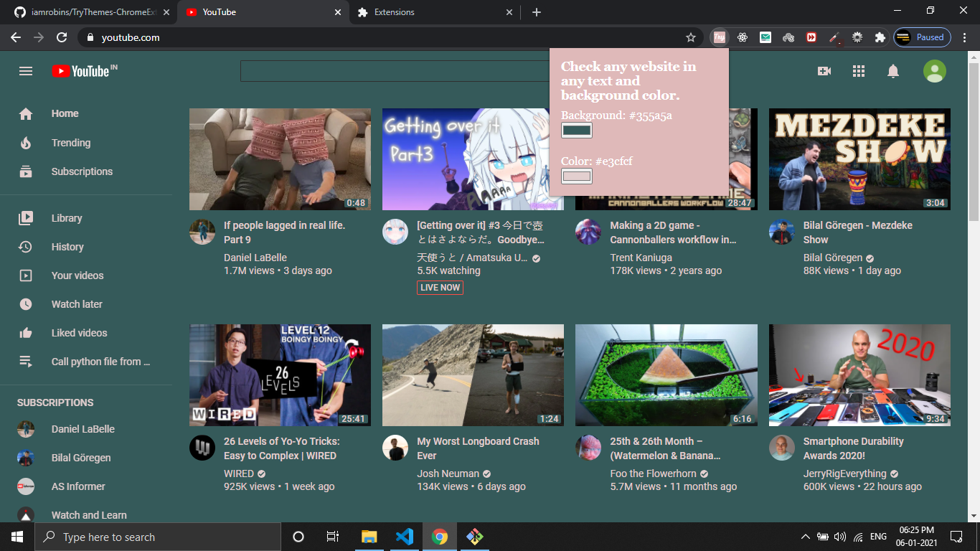The height and width of the screenshot is (551, 980).
Task: Open the Windows notification center
Action: pyautogui.click(x=956, y=537)
